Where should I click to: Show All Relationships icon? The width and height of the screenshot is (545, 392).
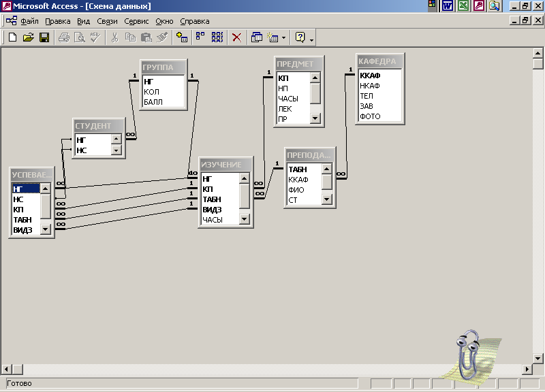(x=217, y=37)
